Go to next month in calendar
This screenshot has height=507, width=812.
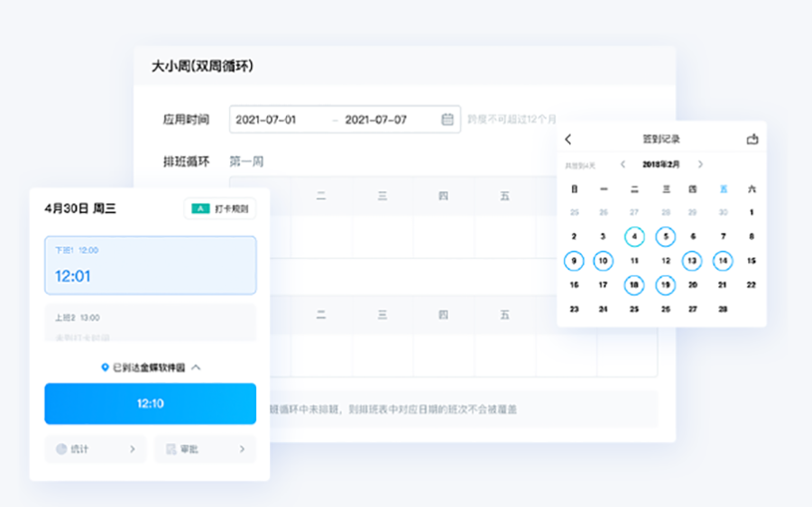(700, 164)
